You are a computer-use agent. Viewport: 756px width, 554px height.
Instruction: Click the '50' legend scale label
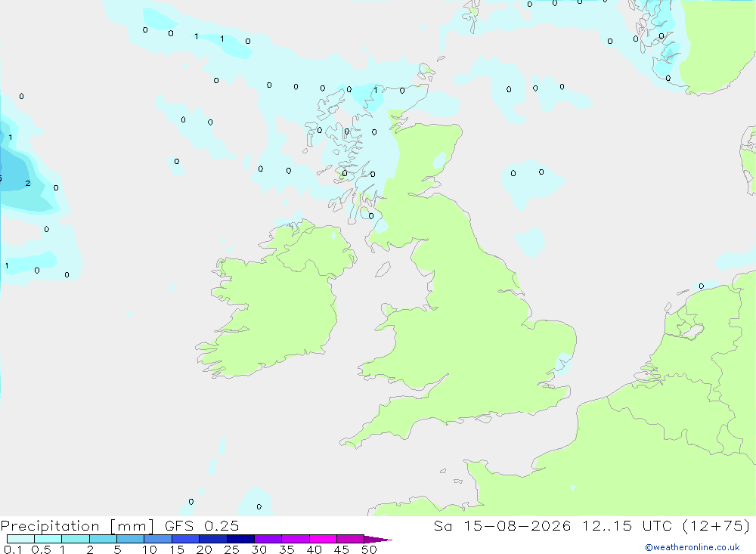click(370, 549)
